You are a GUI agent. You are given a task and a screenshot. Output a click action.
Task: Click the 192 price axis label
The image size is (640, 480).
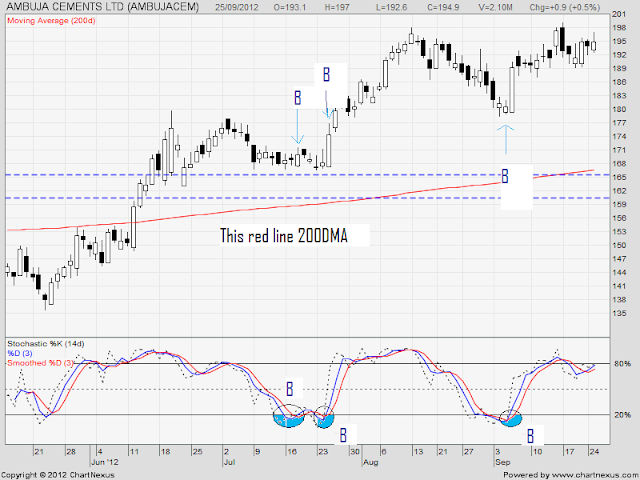pos(619,55)
